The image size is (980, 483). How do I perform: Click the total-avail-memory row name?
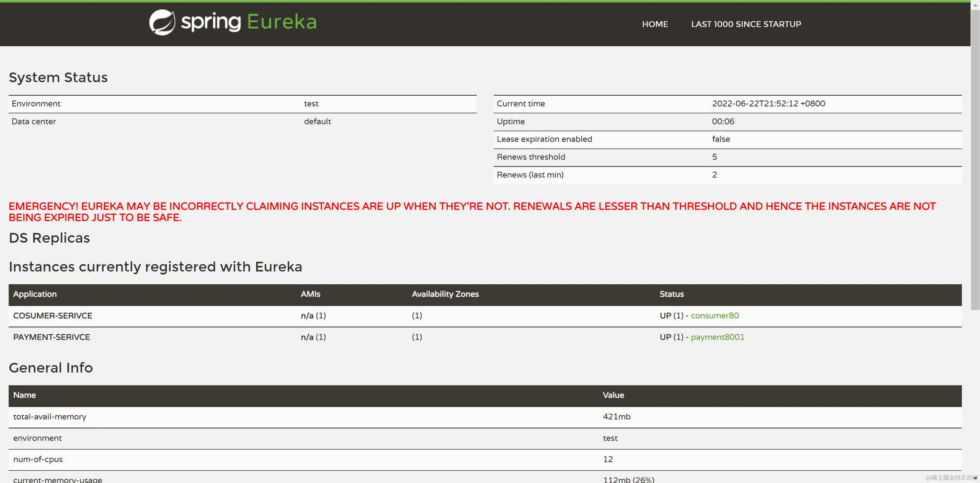point(50,417)
